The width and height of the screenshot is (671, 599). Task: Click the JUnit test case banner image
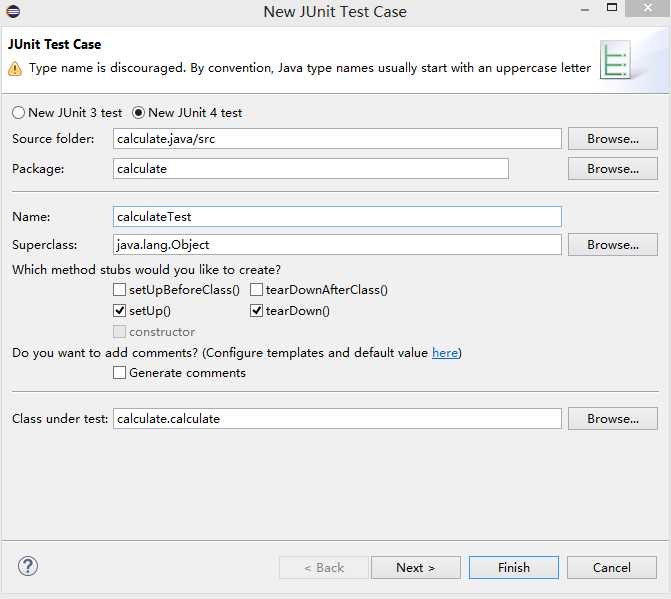point(615,60)
